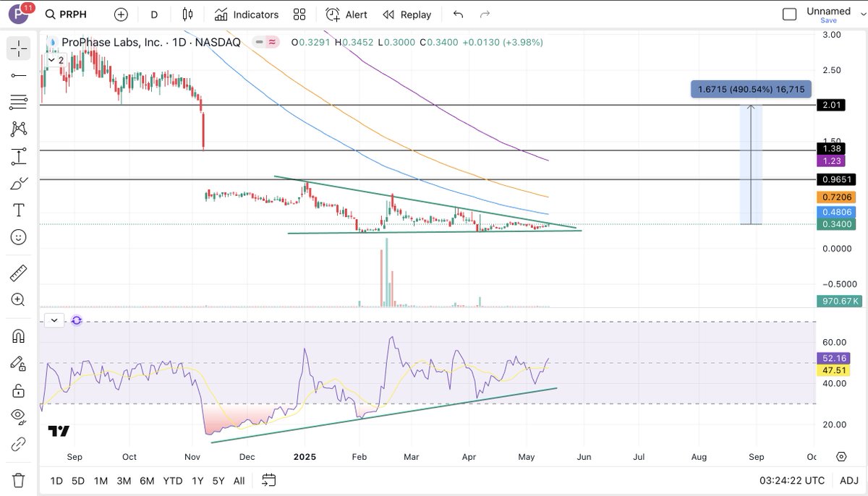Select the YTD date range
Viewport: 868px width, 496px height.
coord(173,480)
